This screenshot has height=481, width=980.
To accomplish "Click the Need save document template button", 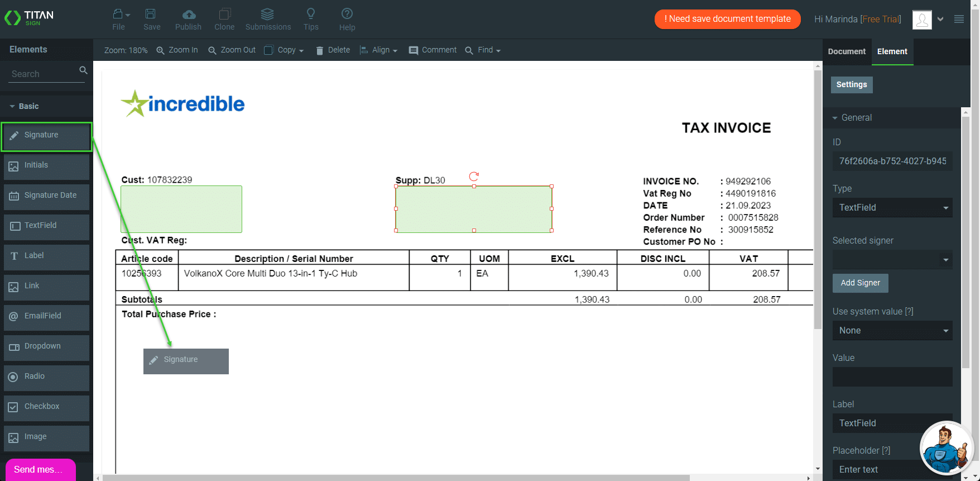I will click(x=727, y=19).
